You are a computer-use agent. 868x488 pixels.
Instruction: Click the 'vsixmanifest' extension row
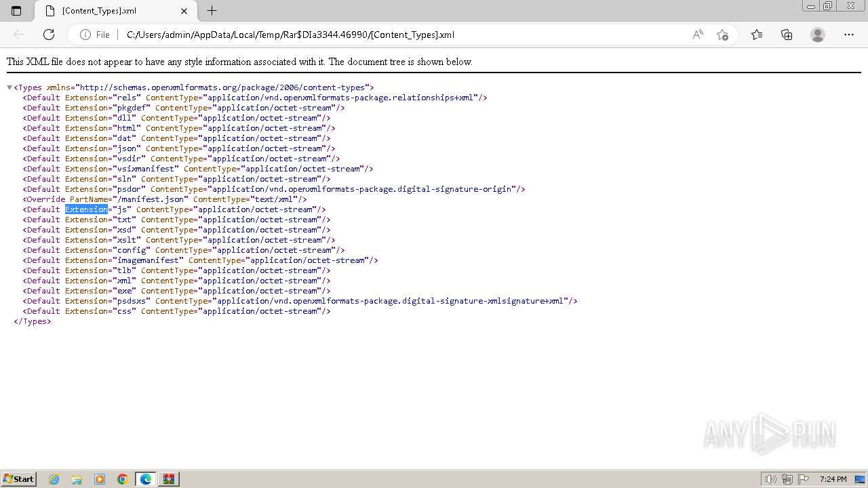(198, 169)
